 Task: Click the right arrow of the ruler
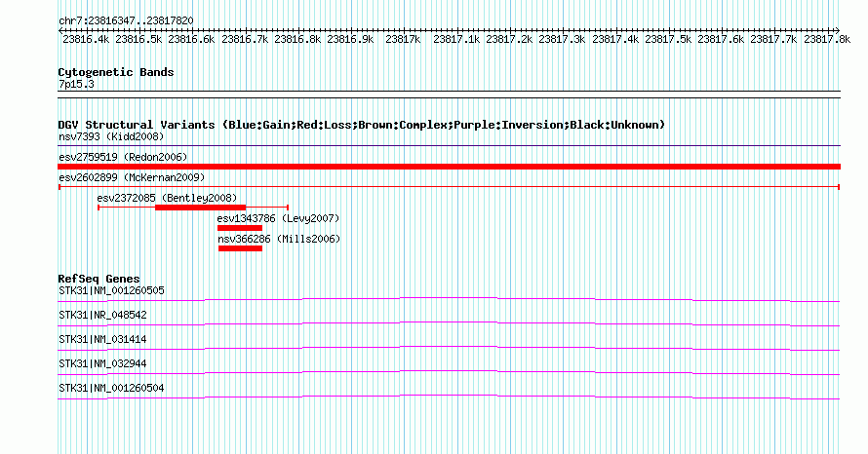(838, 30)
